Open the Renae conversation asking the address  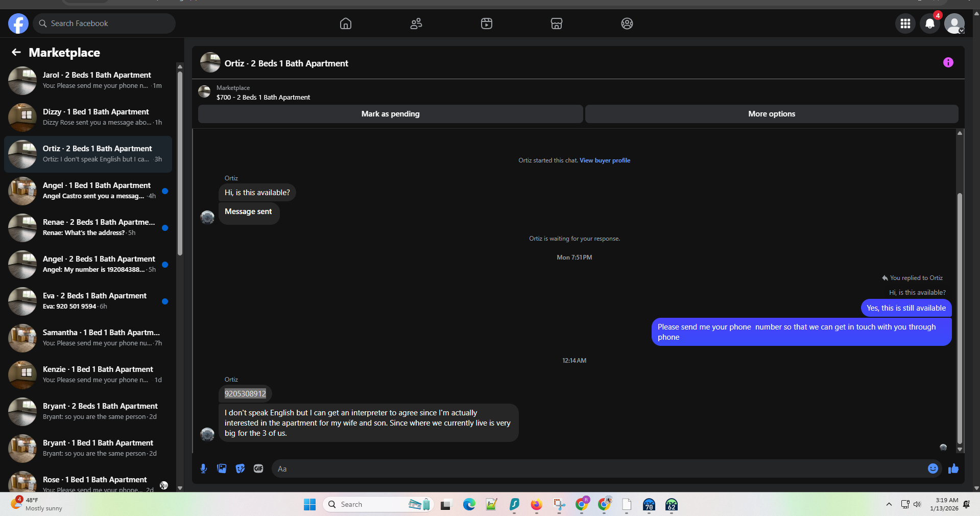tap(88, 228)
